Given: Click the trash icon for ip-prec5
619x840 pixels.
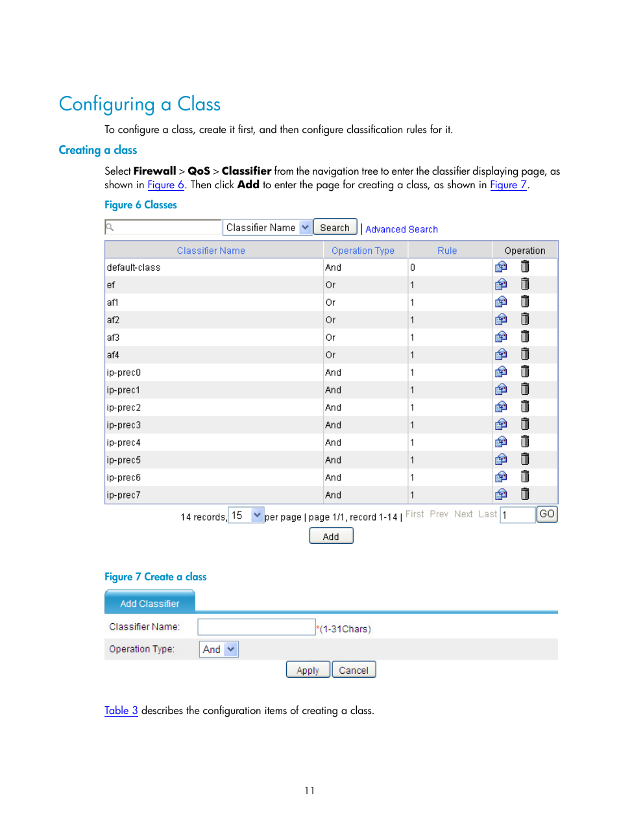Looking at the screenshot, I should (525, 459).
